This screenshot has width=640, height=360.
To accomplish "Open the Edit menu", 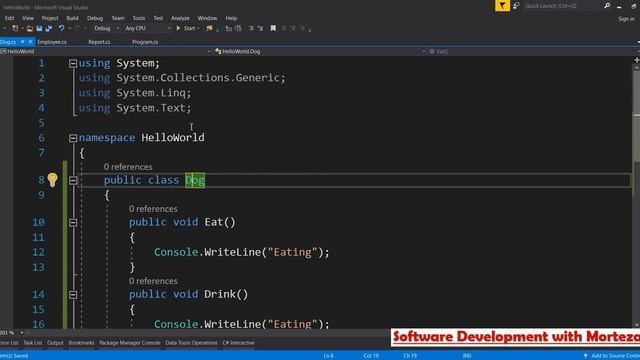I will [9, 18].
